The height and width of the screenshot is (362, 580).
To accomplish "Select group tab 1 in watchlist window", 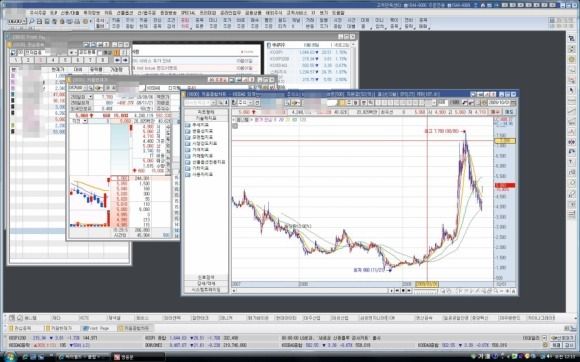I will (16, 60).
